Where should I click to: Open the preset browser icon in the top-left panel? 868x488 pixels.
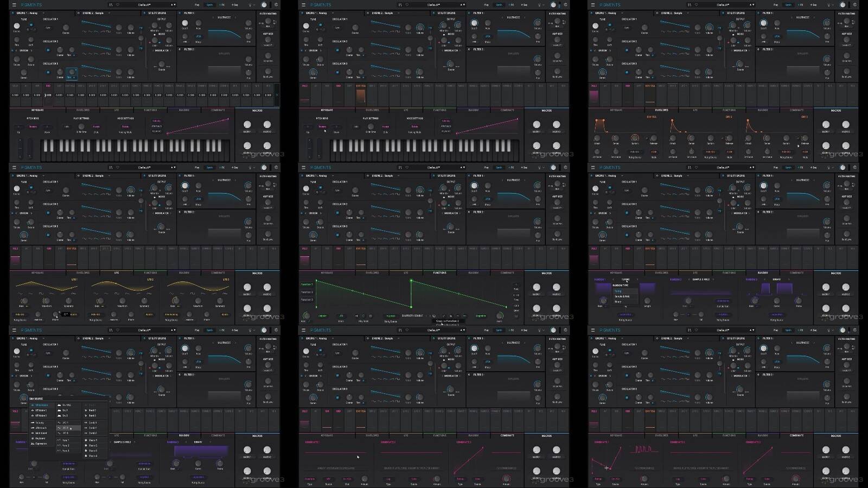[x=111, y=5]
